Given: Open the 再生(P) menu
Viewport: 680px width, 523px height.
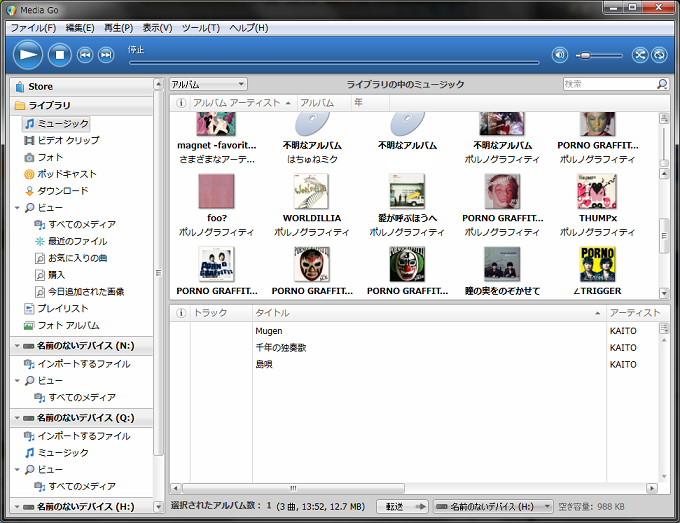Looking at the screenshot, I should click(x=118, y=28).
